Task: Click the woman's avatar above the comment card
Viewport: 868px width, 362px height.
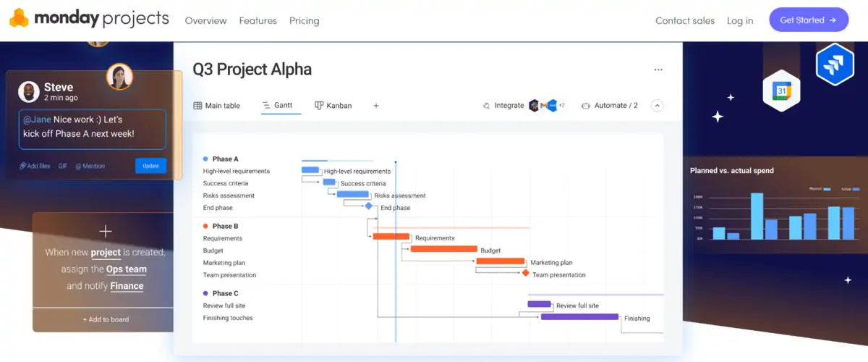Action: coord(119,77)
